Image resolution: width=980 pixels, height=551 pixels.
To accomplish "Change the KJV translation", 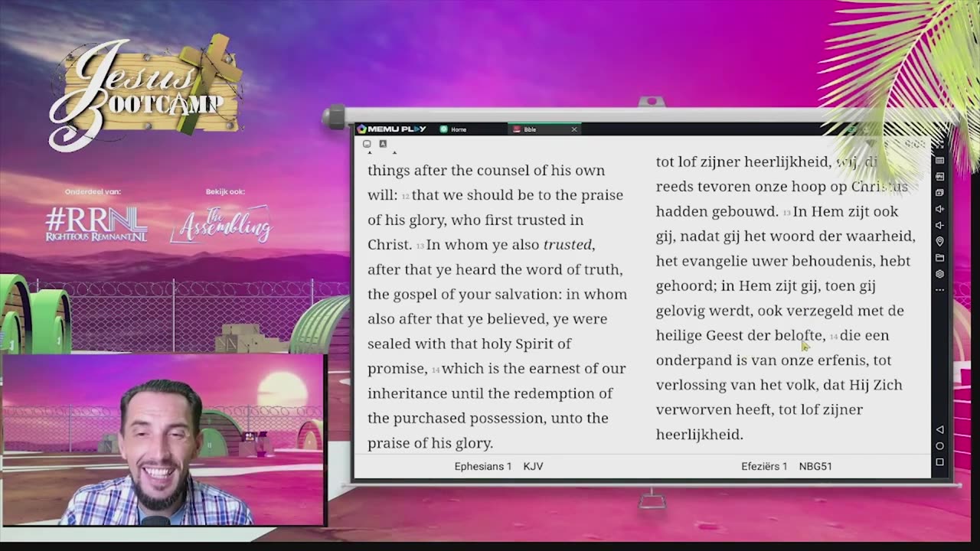I will tap(534, 466).
